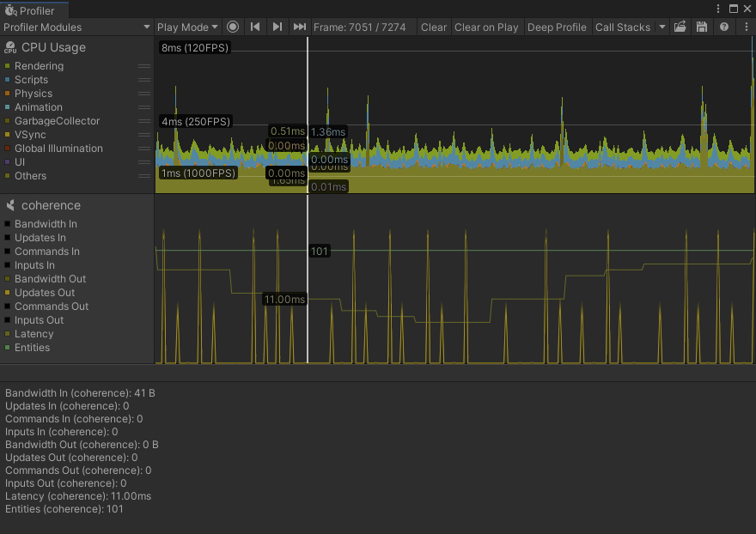Select the coherence module icon

10,206
